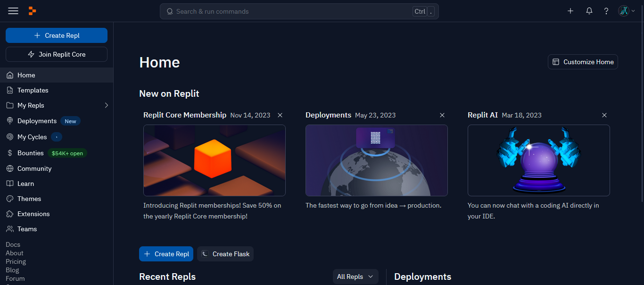Dismiss the Deployments announcement card

pos(442,115)
